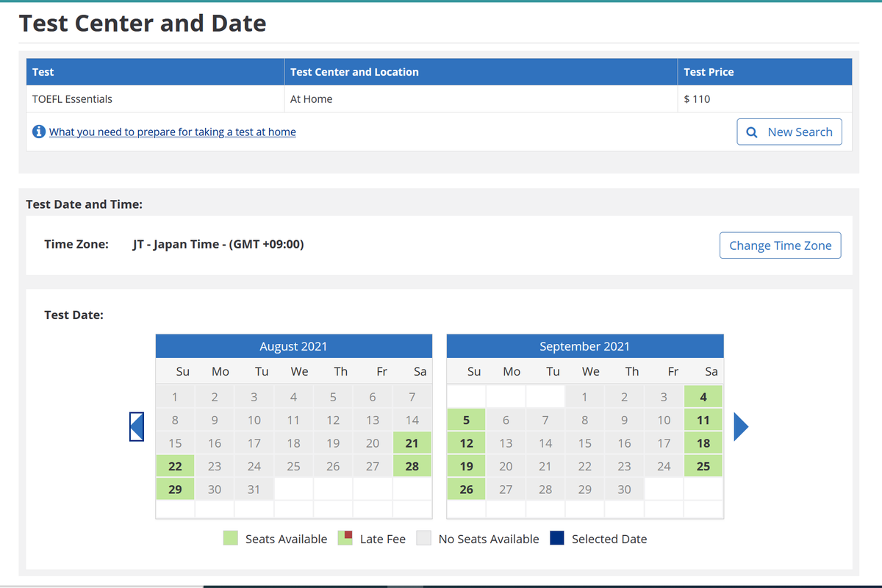Click the $ 110 test price cell

(764, 99)
